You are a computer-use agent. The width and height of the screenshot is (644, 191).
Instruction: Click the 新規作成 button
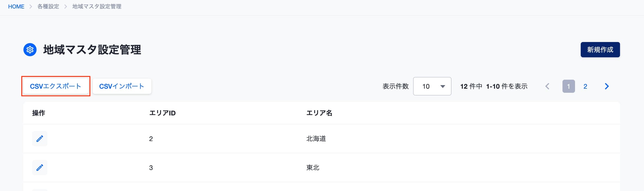pyautogui.click(x=600, y=50)
